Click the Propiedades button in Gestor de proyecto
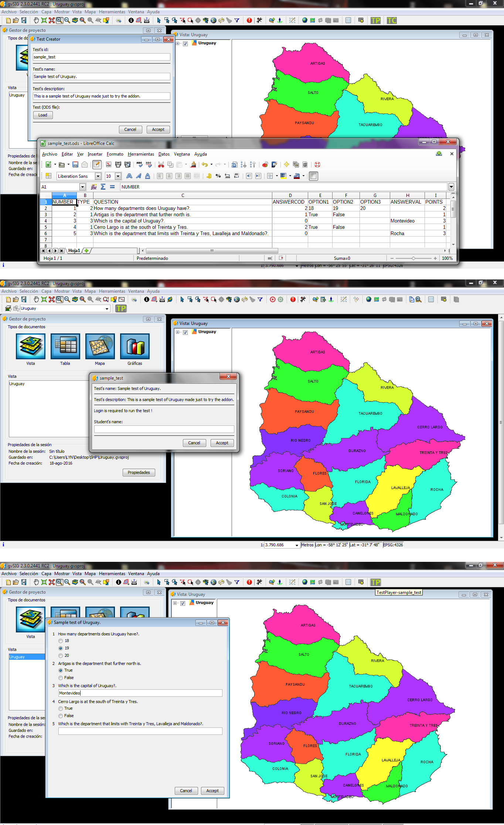Viewport: 504px width, 825px height. [139, 472]
